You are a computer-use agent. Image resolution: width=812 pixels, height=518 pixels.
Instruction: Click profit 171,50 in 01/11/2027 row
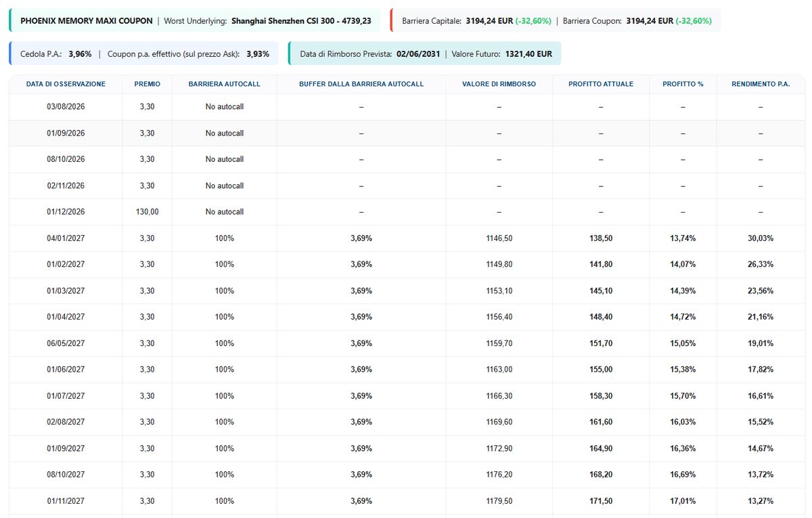(x=601, y=501)
